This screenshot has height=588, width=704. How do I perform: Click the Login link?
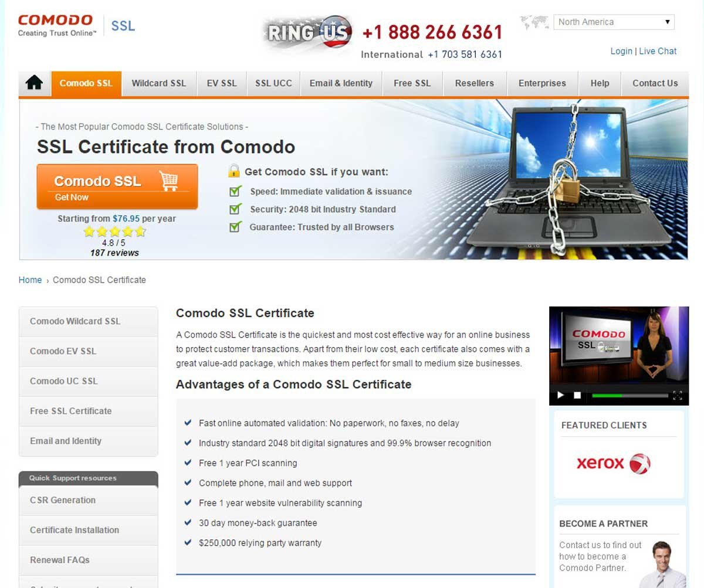(x=621, y=51)
